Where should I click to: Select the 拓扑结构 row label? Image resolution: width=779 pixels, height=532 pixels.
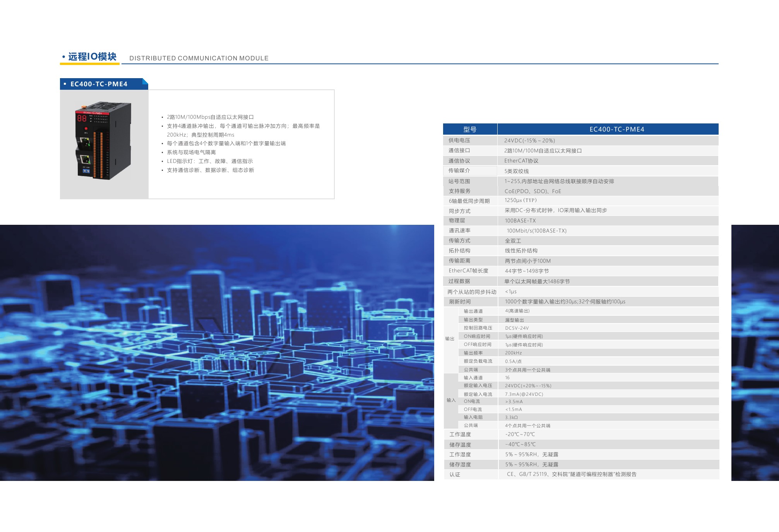point(459,251)
